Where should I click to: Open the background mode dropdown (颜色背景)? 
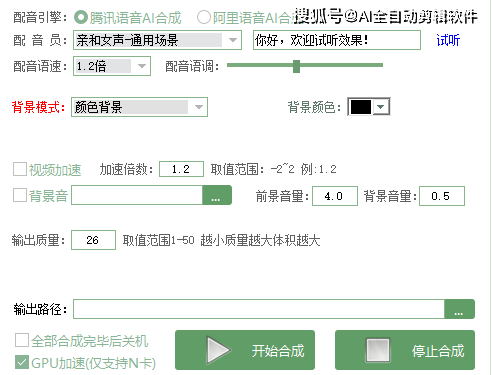pos(139,107)
